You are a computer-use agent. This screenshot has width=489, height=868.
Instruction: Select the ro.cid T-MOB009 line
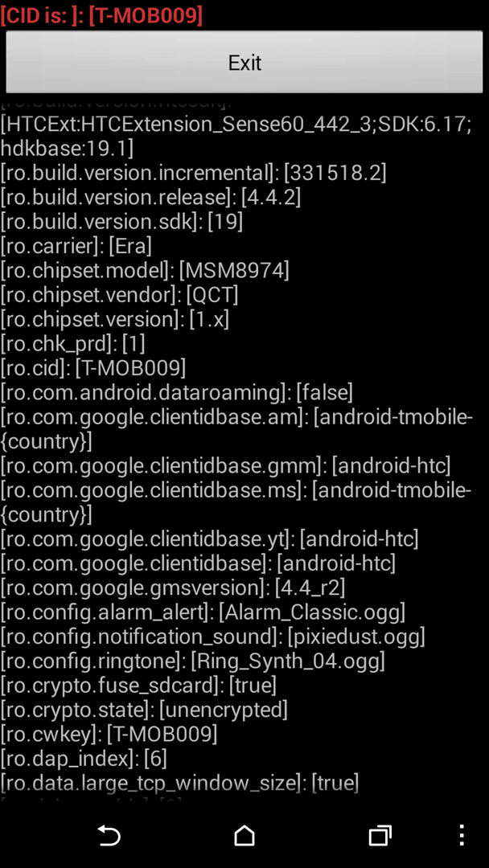point(93,368)
